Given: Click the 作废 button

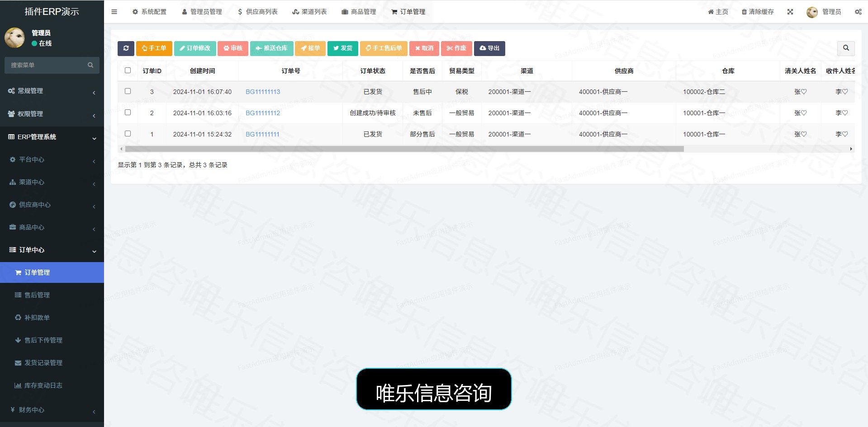Looking at the screenshot, I should (456, 48).
